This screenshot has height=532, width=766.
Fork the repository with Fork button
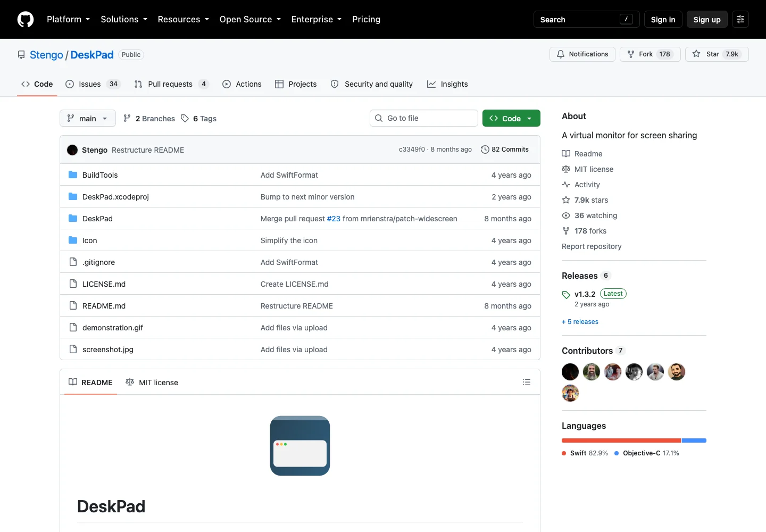[650, 54]
